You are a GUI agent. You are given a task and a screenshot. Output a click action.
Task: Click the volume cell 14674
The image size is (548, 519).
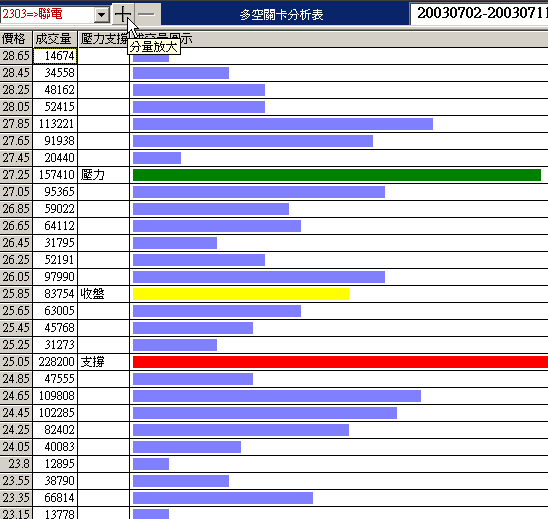tap(55, 56)
